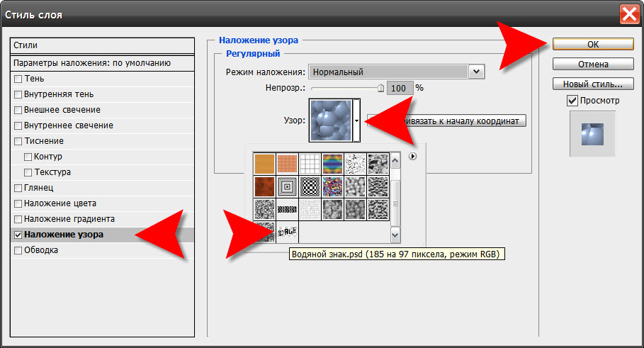Open Параметры наложения: по умолчанию row
Image resolution: width=644 pixels, height=348 pixels.
click(102, 63)
